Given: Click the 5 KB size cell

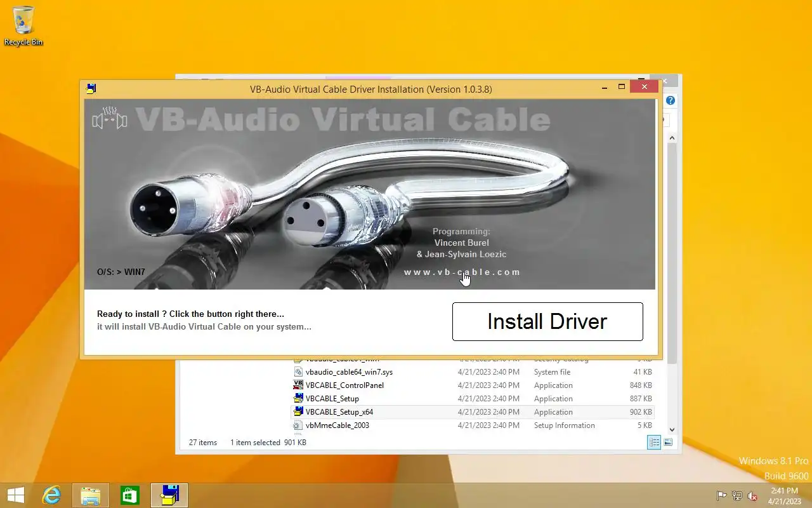Looking at the screenshot, I should tap(645, 425).
